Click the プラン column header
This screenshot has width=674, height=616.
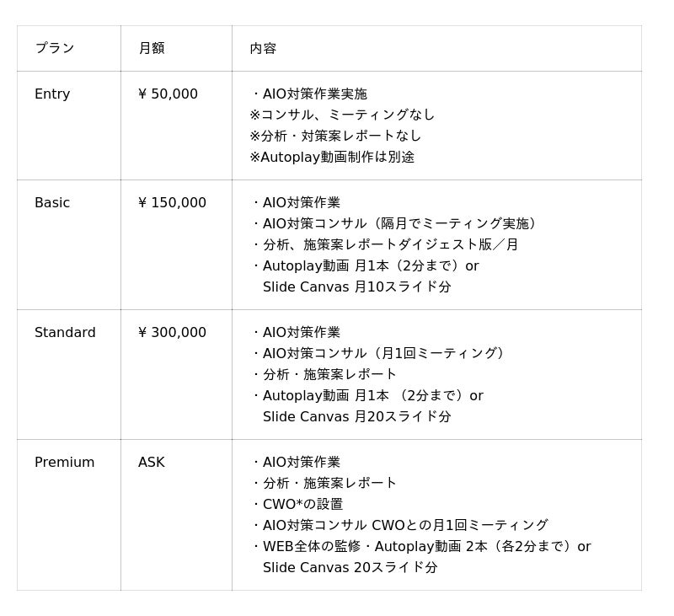55,48
